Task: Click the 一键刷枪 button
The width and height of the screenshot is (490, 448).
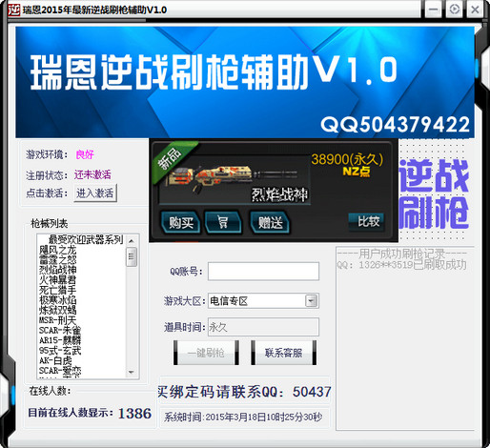Action: [x=206, y=353]
